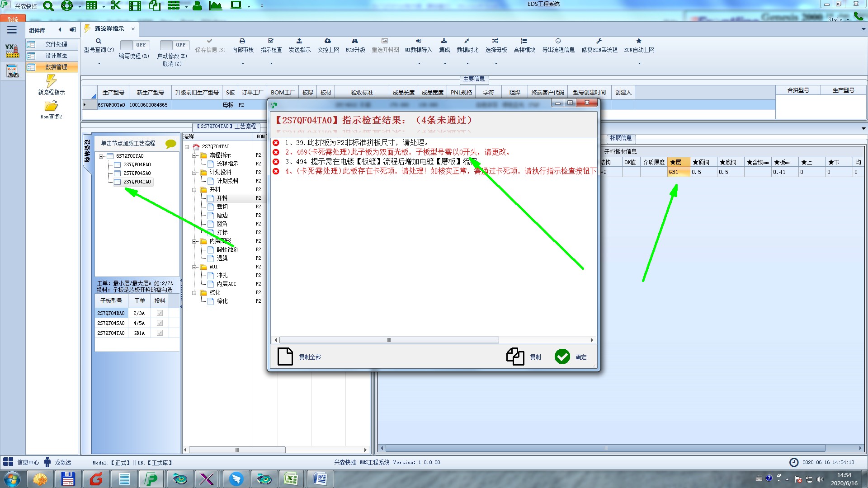
Task: Click ECN自动上网 star toolbar icon
Action: pos(639,41)
